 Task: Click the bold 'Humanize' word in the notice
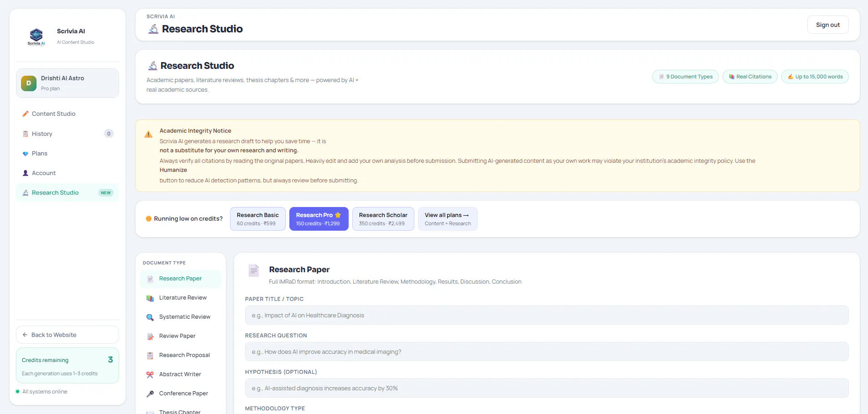pyautogui.click(x=173, y=170)
